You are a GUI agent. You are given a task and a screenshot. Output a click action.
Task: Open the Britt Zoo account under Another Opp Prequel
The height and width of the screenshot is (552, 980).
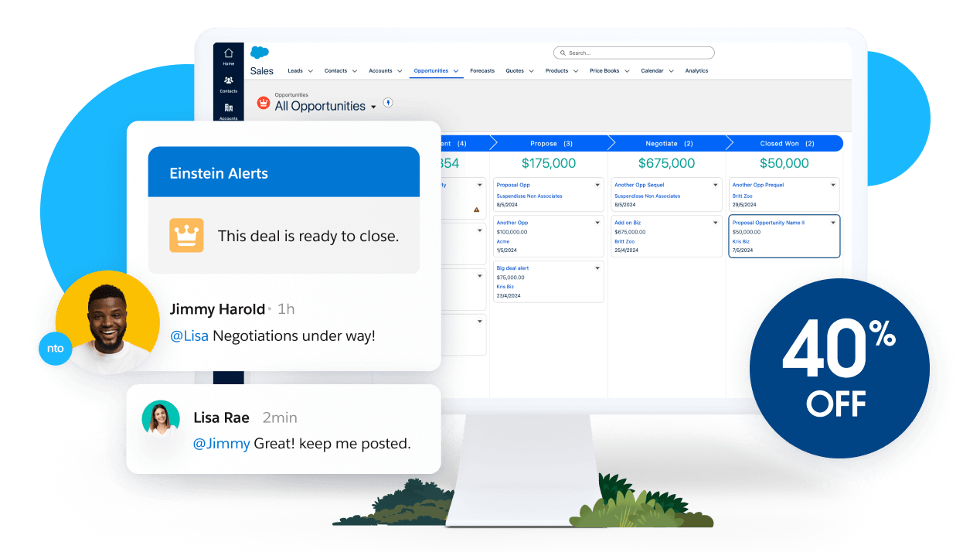745,196
